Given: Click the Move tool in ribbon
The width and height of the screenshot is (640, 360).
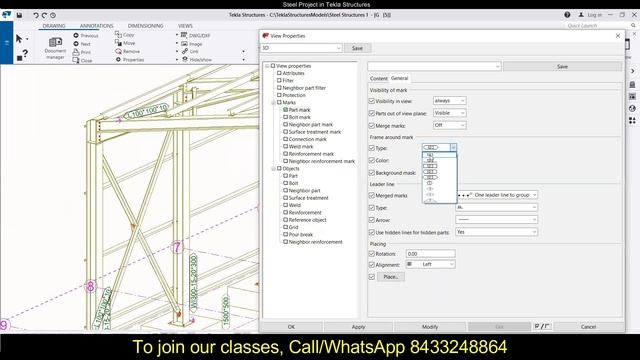Looking at the screenshot, I should (x=125, y=43).
